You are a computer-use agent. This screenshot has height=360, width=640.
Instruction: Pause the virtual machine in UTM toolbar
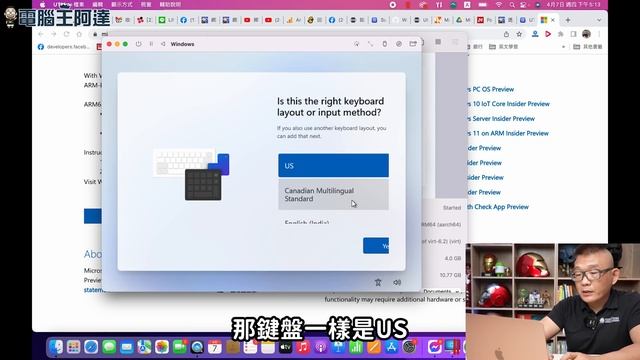(151, 44)
